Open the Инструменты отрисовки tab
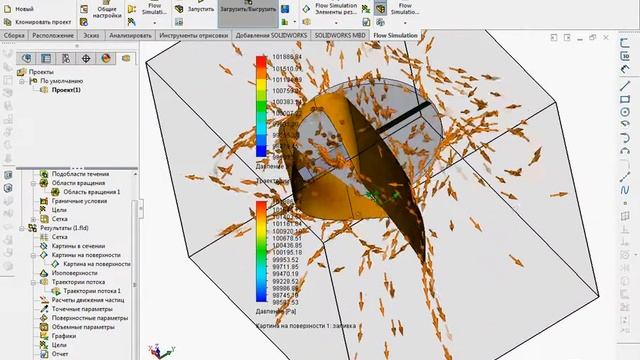Image resolution: width=640 pixels, height=360 pixels. point(193,36)
